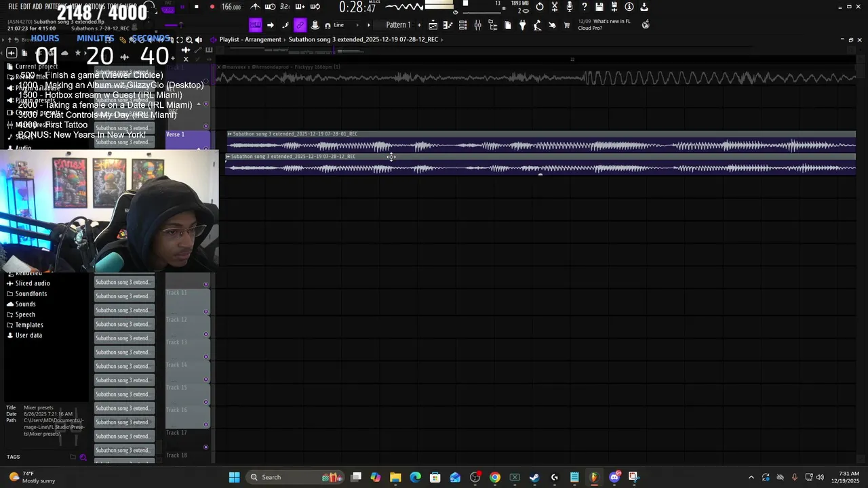Click the stop button in transport
Screen dimensions: 868x488
(x=197, y=7)
